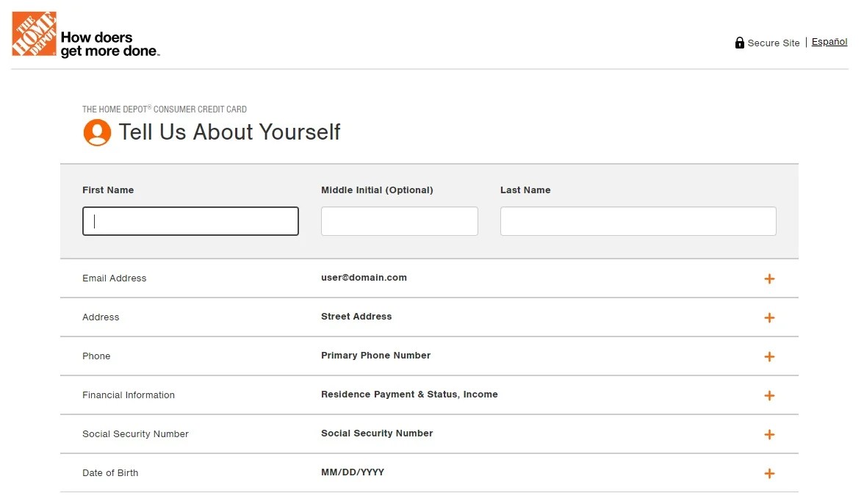
Task: Click the 'Phone' row label
Action: [x=96, y=356]
